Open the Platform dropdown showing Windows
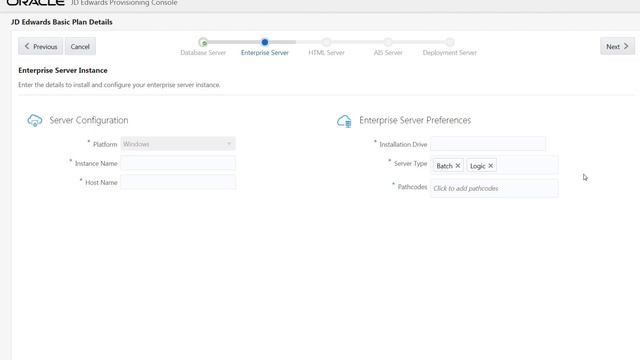The width and height of the screenshot is (640, 360). 178,144
